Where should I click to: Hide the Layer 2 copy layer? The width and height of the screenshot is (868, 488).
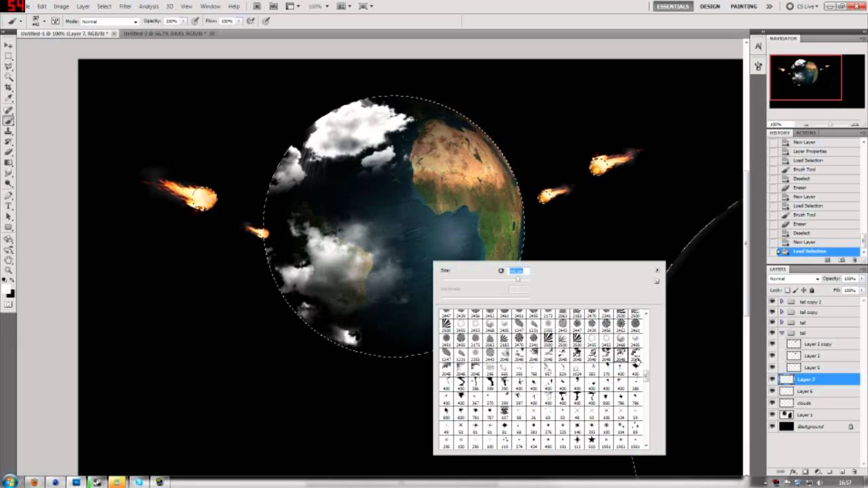(x=772, y=344)
